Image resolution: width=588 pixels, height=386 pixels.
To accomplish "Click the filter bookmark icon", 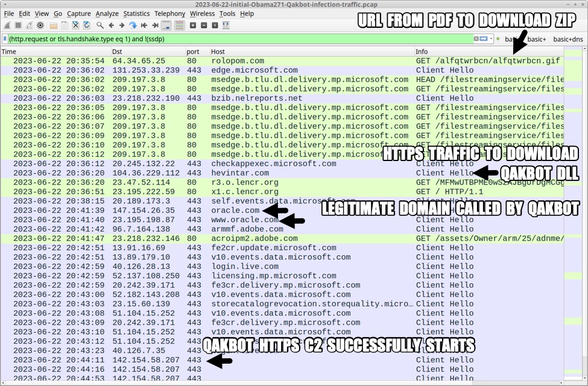I will point(5,39).
